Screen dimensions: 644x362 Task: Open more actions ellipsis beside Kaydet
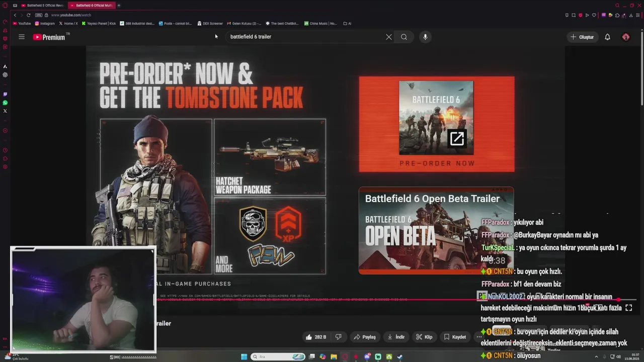click(479, 337)
